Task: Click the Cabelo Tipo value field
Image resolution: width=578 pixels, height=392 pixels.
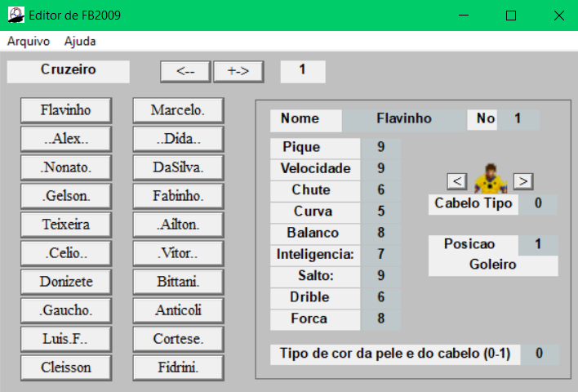Action: click(x=538, y=203)
